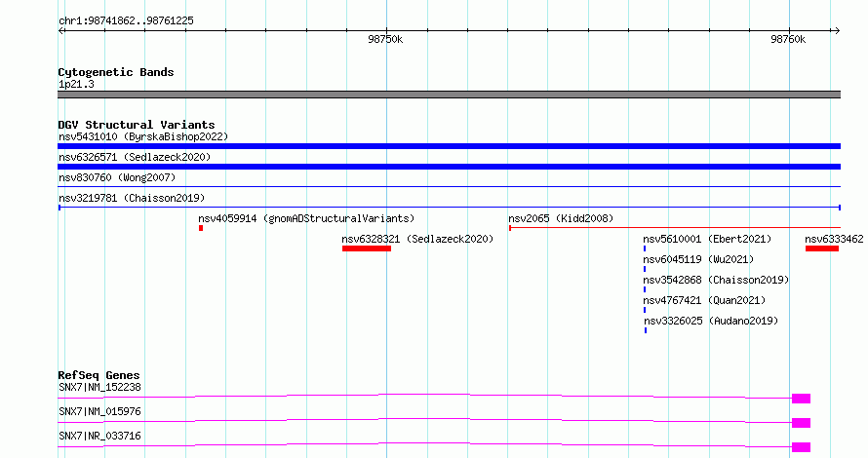Click the DGV Structural Variants track title
This screenshot has height=458, width=868.
(x=137, y=125)
